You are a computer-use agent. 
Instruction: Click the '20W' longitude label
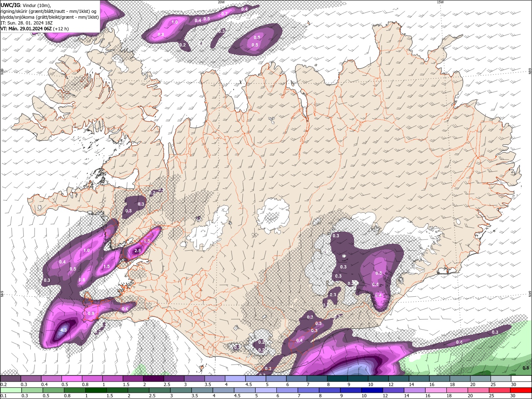[x=221, y=2]
